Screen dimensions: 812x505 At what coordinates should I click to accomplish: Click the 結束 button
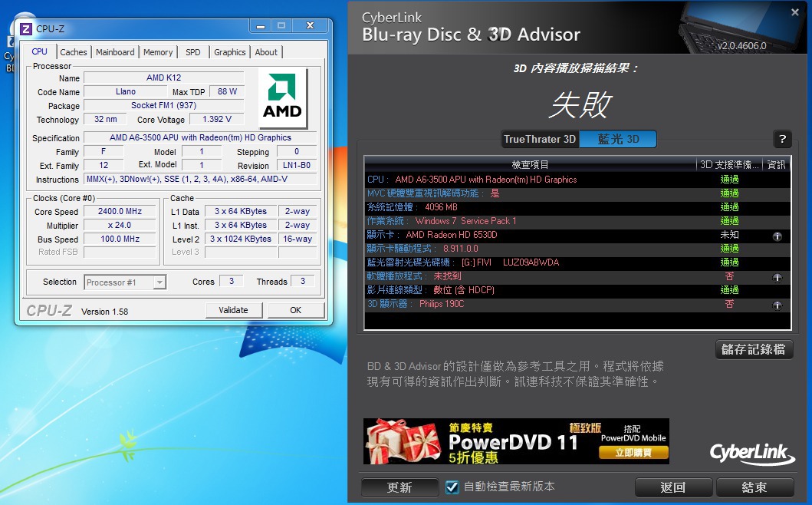tap(754, 487)
